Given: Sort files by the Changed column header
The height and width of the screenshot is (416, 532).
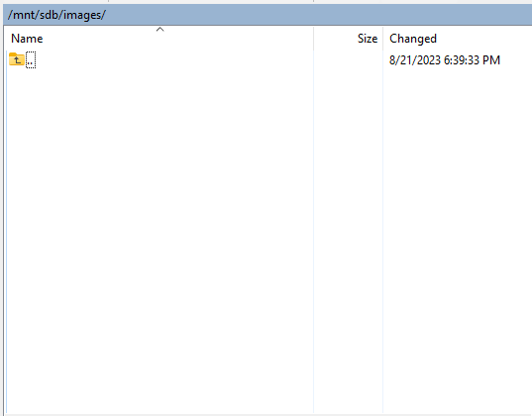Looking at the screenshot, I should point(413,39).
